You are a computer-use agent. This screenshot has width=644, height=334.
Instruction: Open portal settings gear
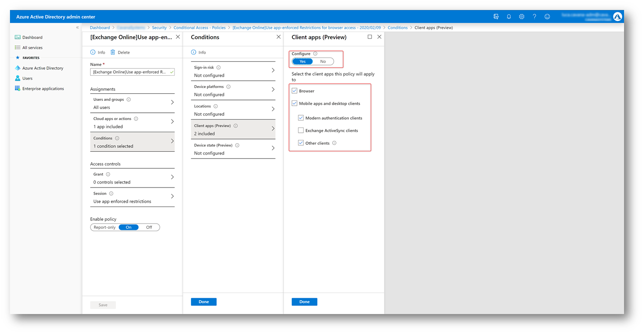pyautogui.click(x=522, y=16)
